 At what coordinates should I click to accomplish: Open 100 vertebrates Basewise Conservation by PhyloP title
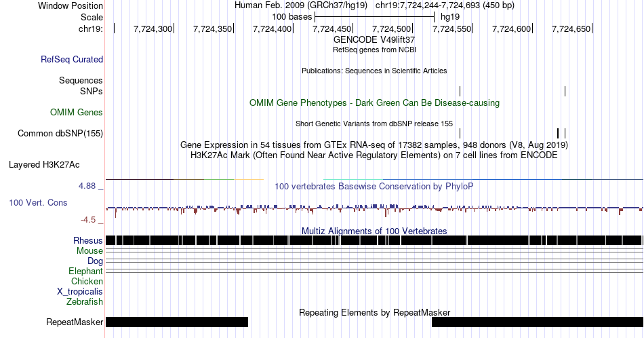tap(374, 186)
